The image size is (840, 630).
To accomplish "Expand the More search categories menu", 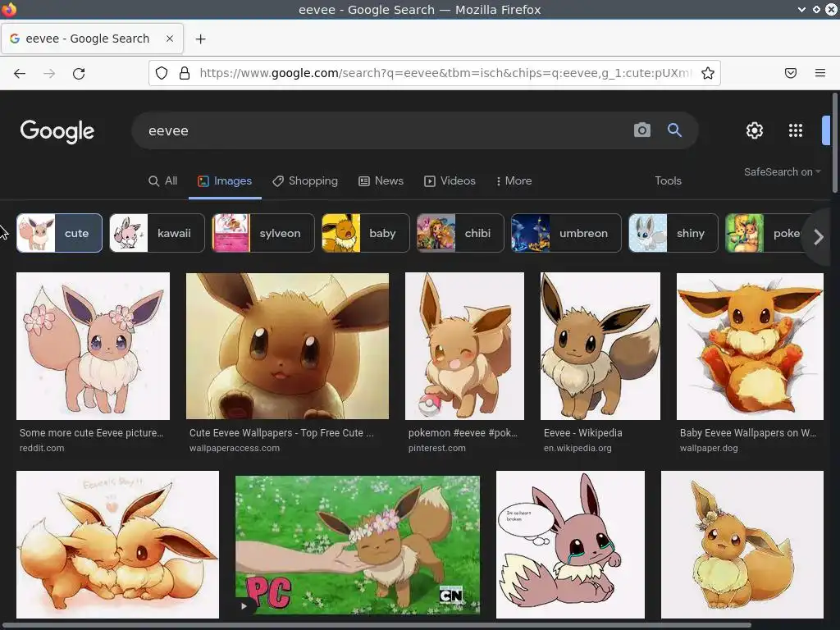I will point(514,181).
